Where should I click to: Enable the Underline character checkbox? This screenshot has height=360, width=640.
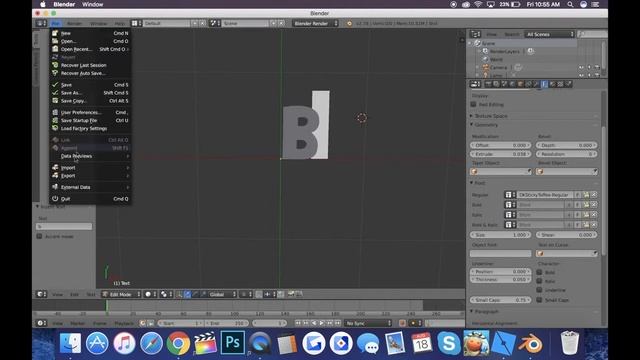pyautogui.click(x=539, y=290)
